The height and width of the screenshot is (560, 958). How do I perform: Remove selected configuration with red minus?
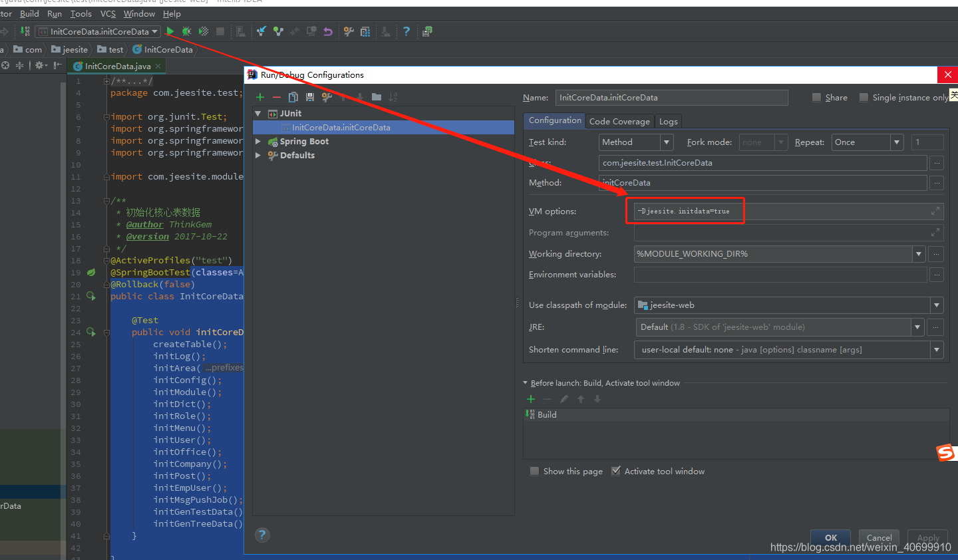[x=277, y=97]
